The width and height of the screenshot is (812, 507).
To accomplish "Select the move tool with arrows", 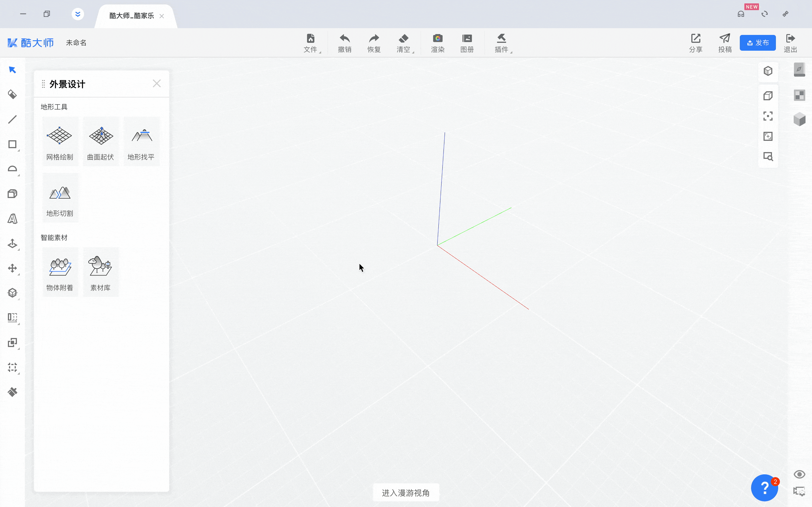I will click(x=12, y=268).
